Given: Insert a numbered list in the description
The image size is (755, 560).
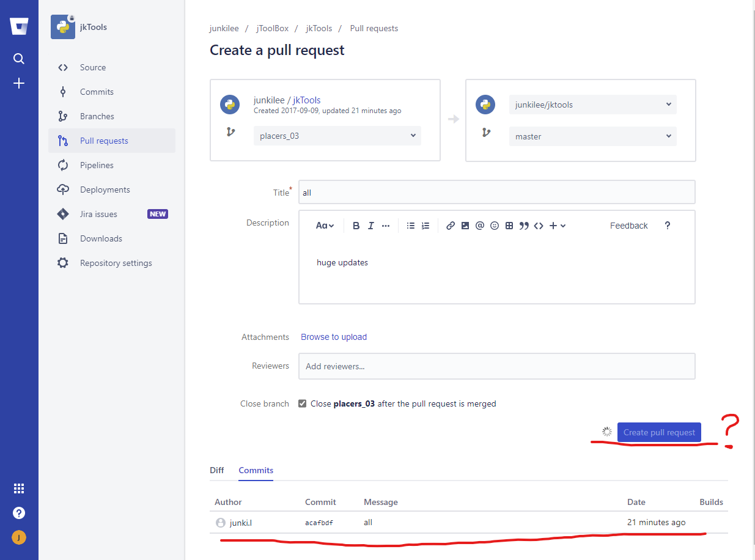Looking at the screenshot, I should point(425,225).
